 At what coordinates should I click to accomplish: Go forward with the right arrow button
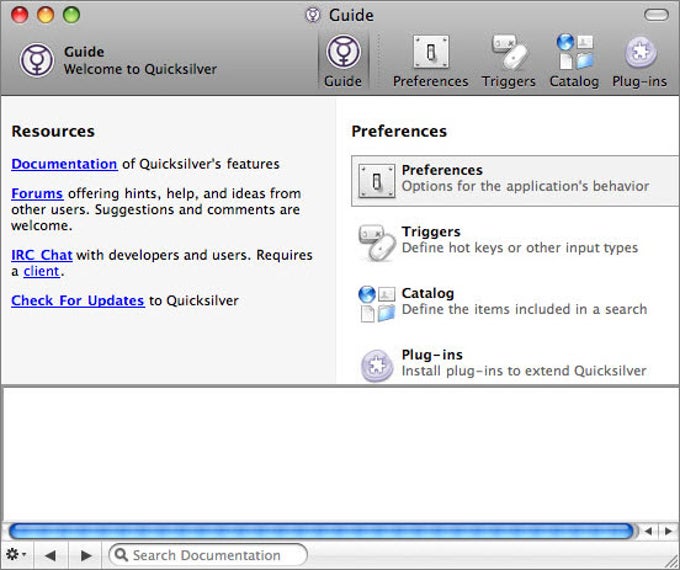pyautogui.click(x=86, y=555)
